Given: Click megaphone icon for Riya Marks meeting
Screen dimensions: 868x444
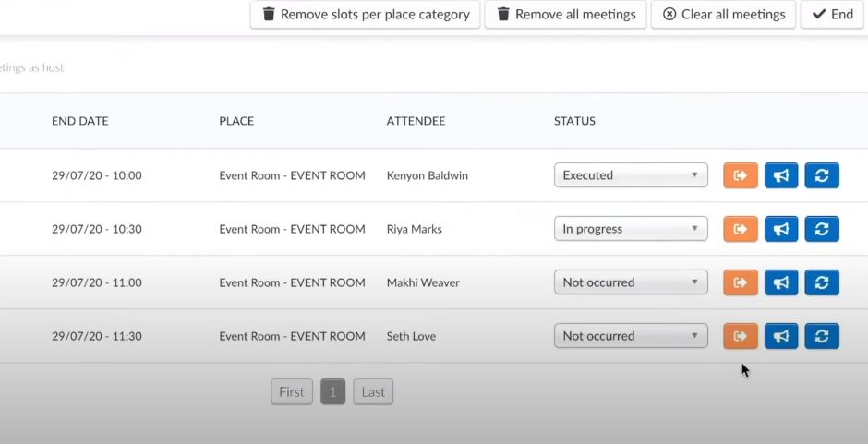Looking at the screenshot, I should pos(781,229).
